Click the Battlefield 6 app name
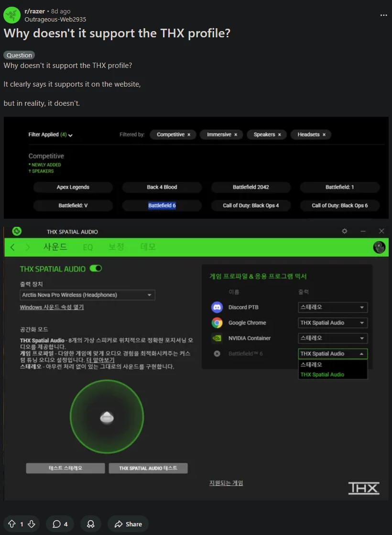This screenshot has width=392, height=535. (x=245, y=354)
